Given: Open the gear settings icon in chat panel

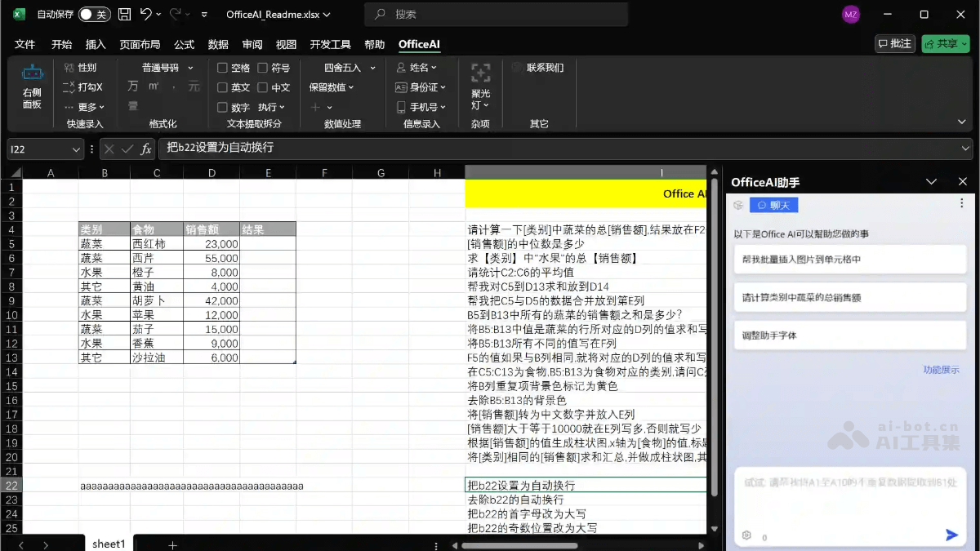Looking at the screenshot, I should click(x=746, y=535).
